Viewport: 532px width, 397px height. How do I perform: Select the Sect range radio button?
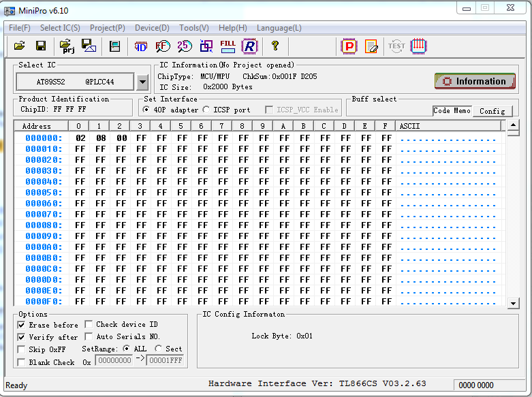point(158,349)
